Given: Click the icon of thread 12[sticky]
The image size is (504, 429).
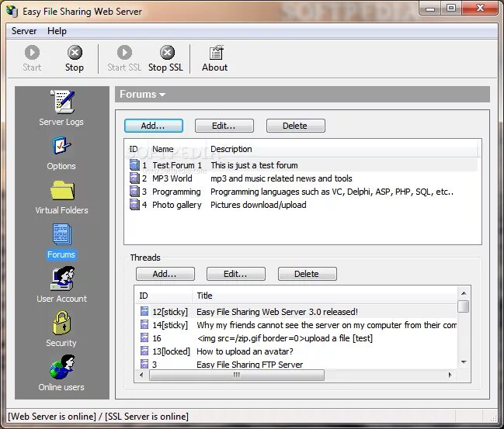Looking at the screenshot, I should click(144, 311).
